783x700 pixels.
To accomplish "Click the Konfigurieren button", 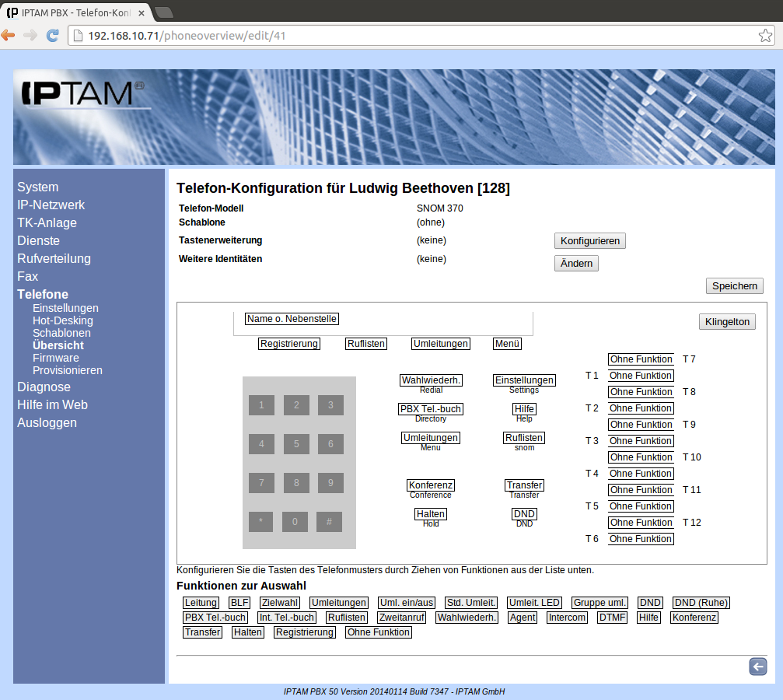I will click(x=589, y=241).
